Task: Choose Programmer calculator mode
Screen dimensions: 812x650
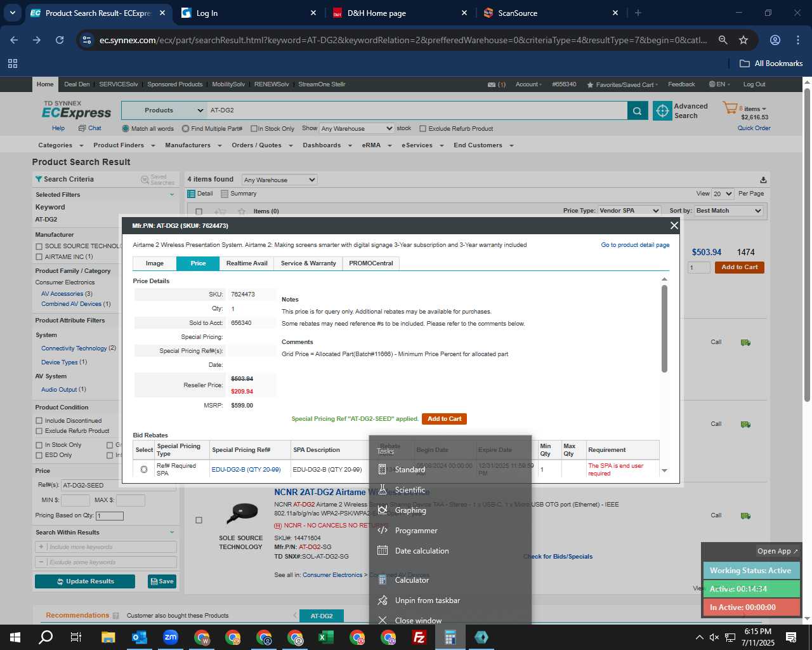Action: point(416,531)
